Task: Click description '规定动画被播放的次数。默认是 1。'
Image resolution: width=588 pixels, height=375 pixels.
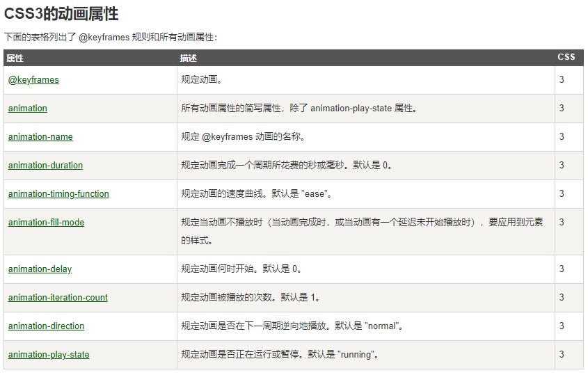Action: coord(250,297)
